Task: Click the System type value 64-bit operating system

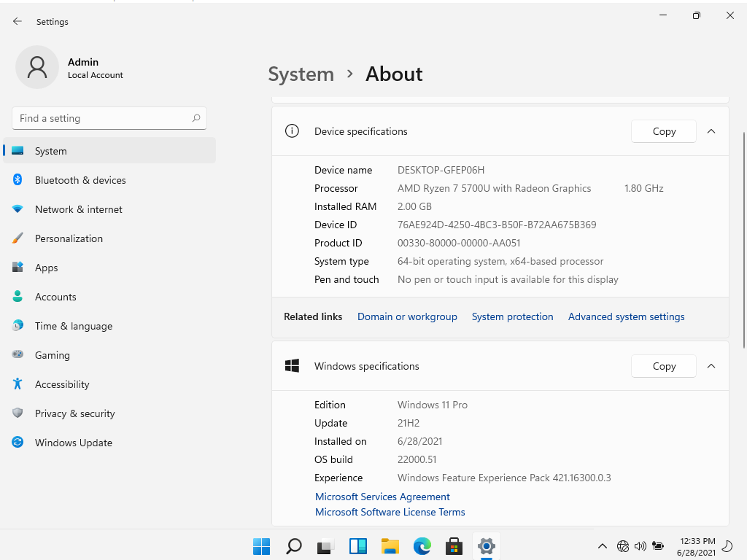Action: point(500,261)
